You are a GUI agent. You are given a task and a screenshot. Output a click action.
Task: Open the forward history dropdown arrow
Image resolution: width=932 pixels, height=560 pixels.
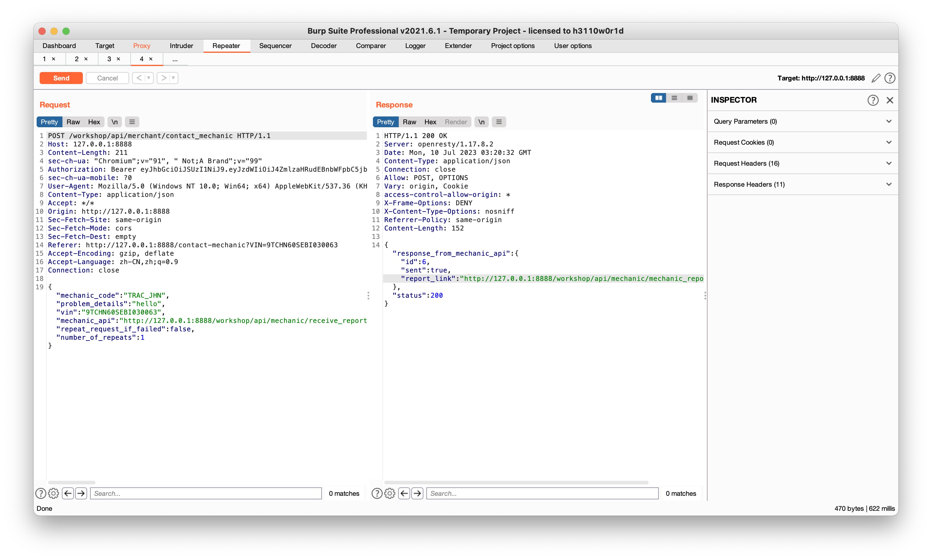[173, 78]
